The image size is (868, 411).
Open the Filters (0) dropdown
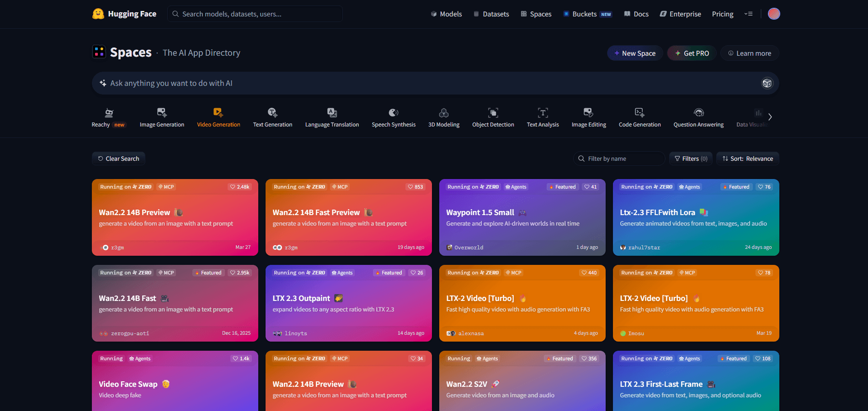pyautogui.click(x=691, y=158)
